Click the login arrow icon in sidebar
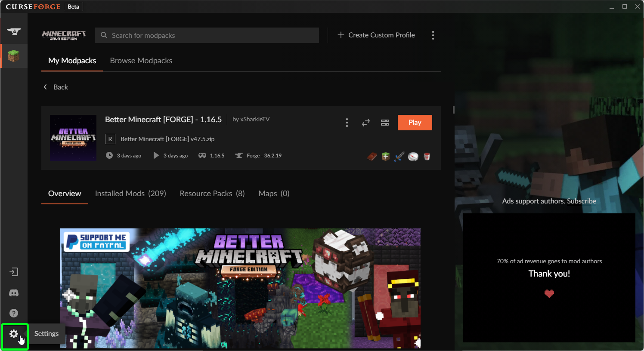Screen dimensions: 644x351 tap(14, 272)
